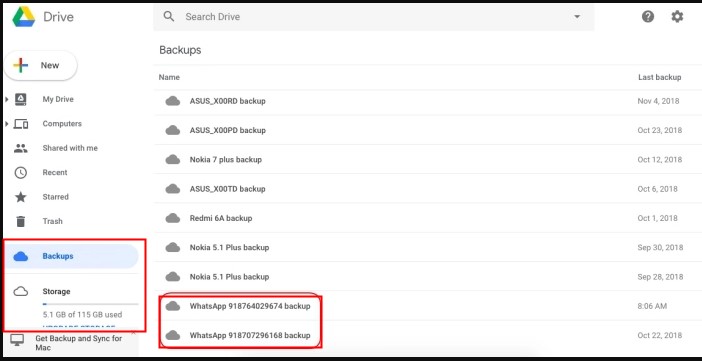The height and width of the screenshot is (361, 702).
Task: Click the 8:06 AM backup time
Action: tap(652, 306)
